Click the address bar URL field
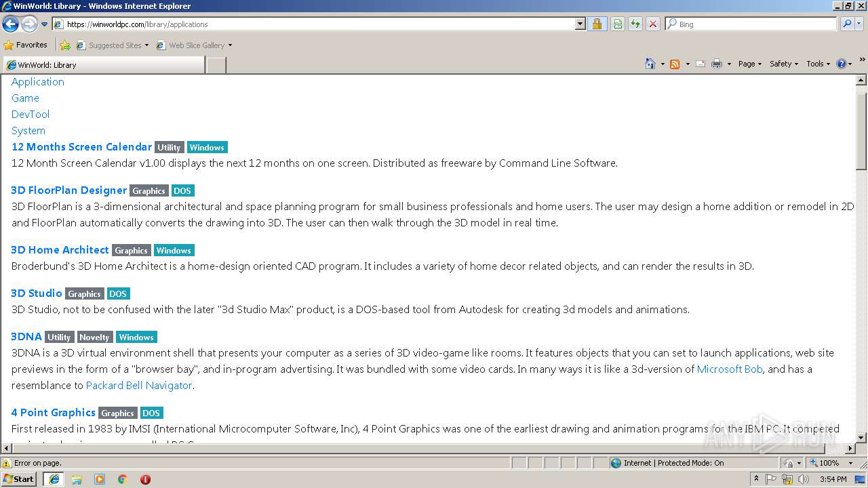 314,24
